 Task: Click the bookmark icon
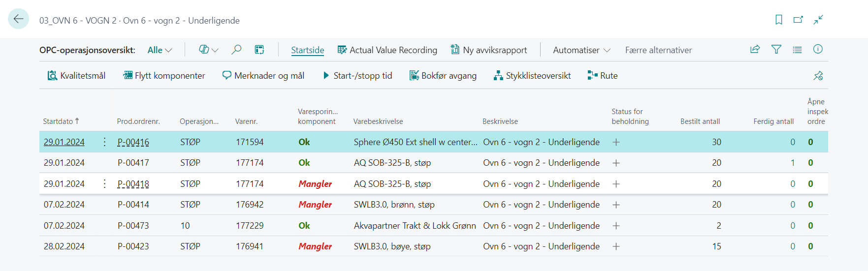point(779,20)
